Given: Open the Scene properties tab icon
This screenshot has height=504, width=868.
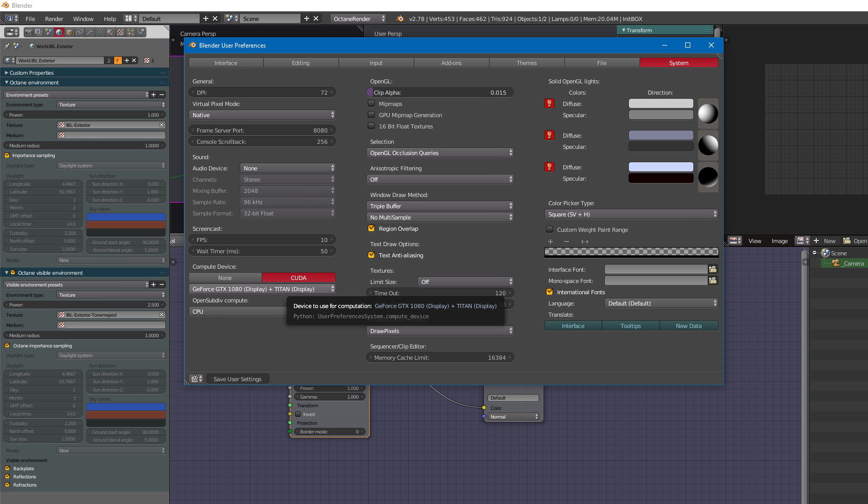Looking at the screenshot, I should point(49,32).
